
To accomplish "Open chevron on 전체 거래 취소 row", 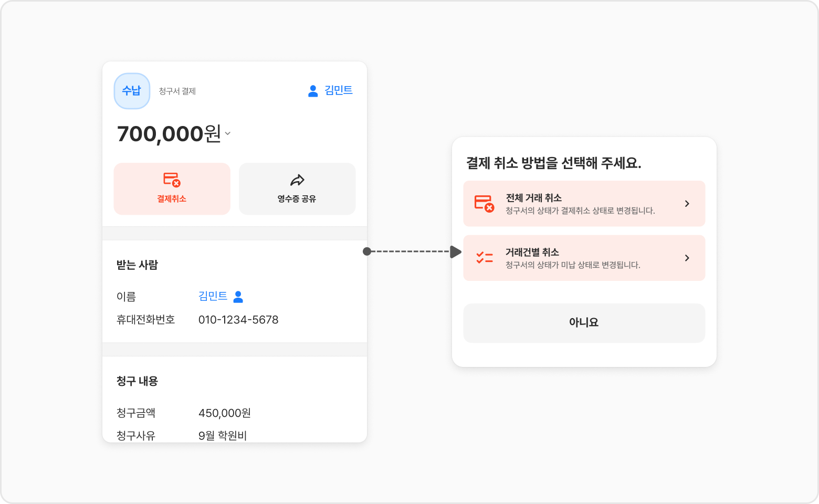I will [x=687, y=203].
